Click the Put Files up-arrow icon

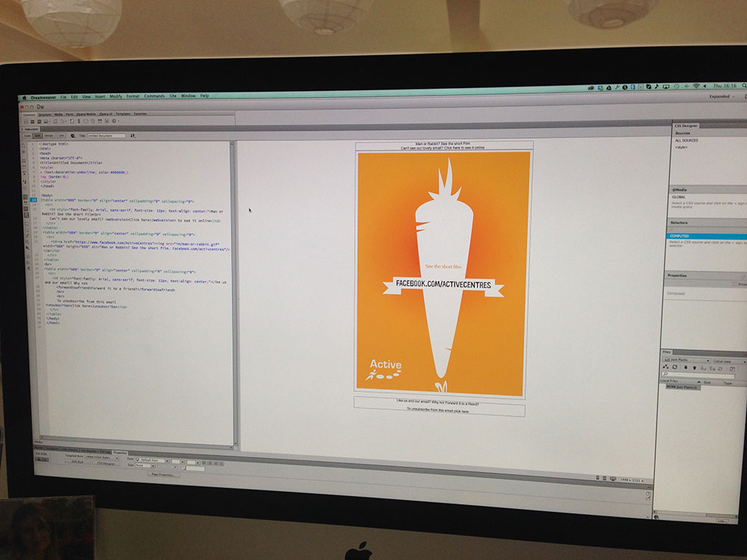[695, 367]
